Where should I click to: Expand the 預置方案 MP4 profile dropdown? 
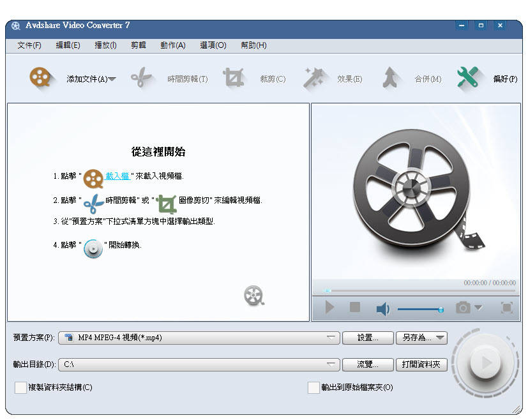pos(330,338)
